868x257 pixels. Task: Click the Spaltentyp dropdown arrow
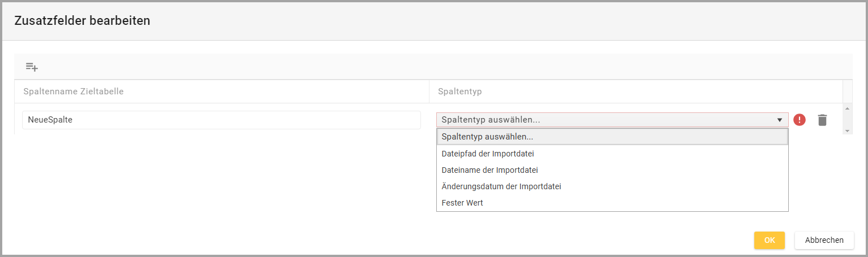coord(780,120)
